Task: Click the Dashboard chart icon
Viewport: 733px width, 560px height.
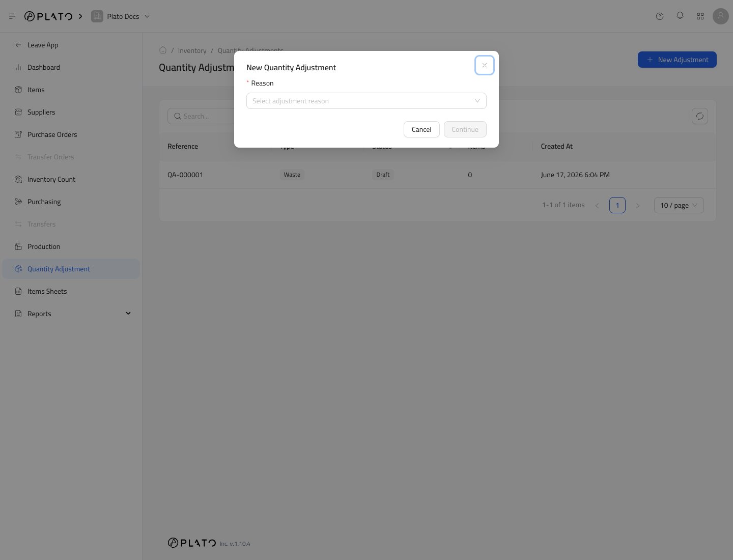Action: 18,67
